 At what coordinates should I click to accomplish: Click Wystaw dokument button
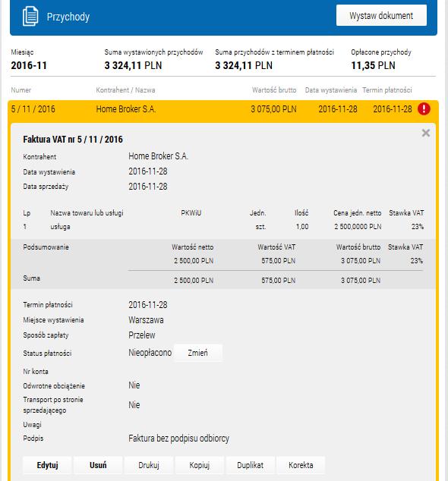381,15
